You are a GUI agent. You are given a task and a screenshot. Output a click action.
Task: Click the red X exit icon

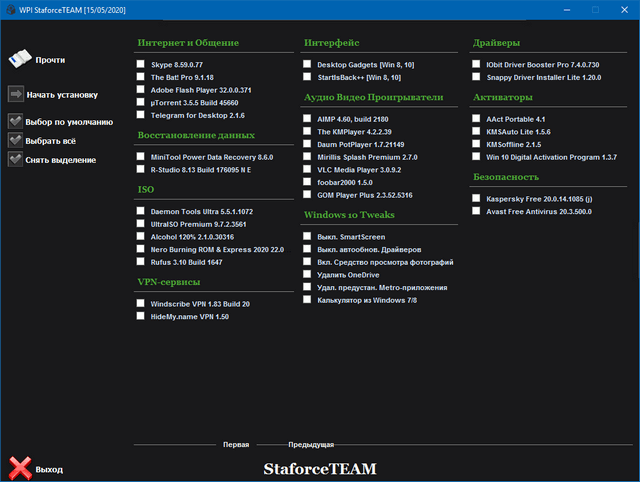pyautogui.click(x=20, y=468)
